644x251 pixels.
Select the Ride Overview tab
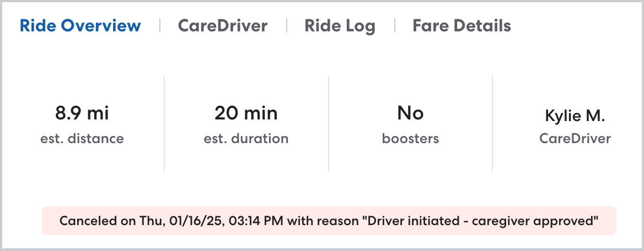[80, 26]
